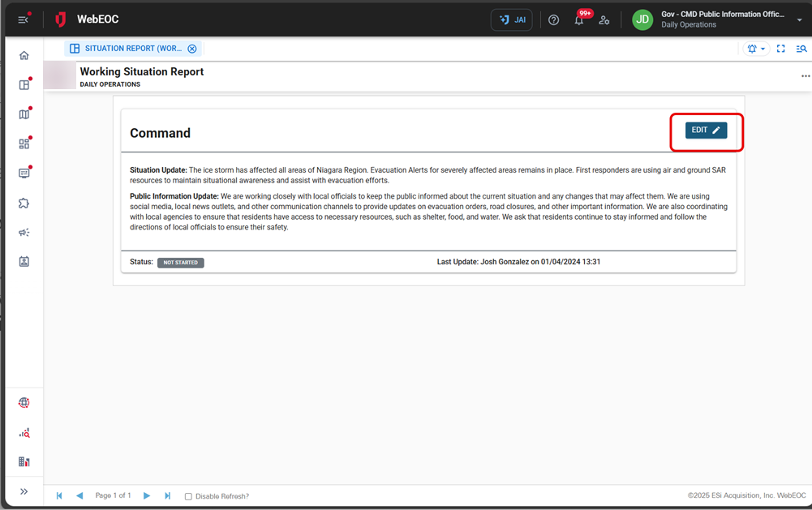
Task: Enter fullscreen using the expand icon
Action: tap(780, 49)
